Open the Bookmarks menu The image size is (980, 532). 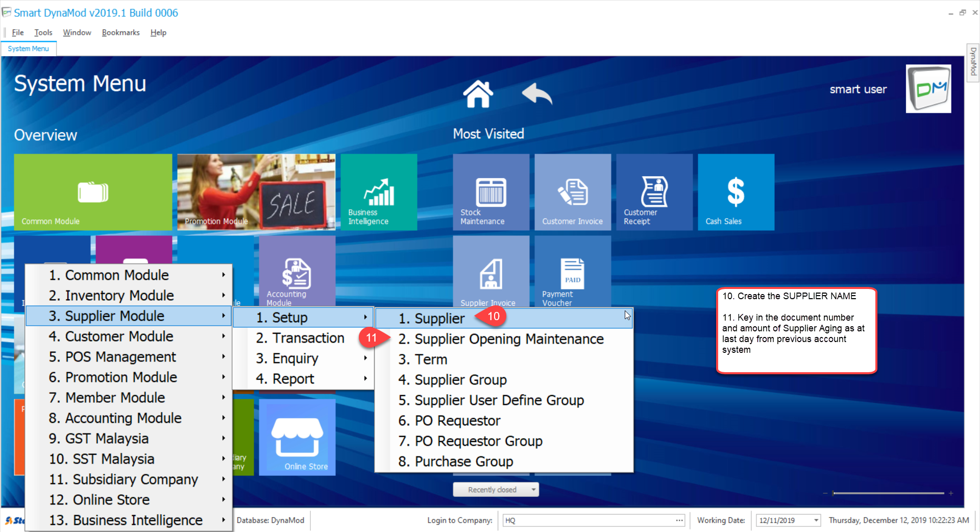pos(121,33)
